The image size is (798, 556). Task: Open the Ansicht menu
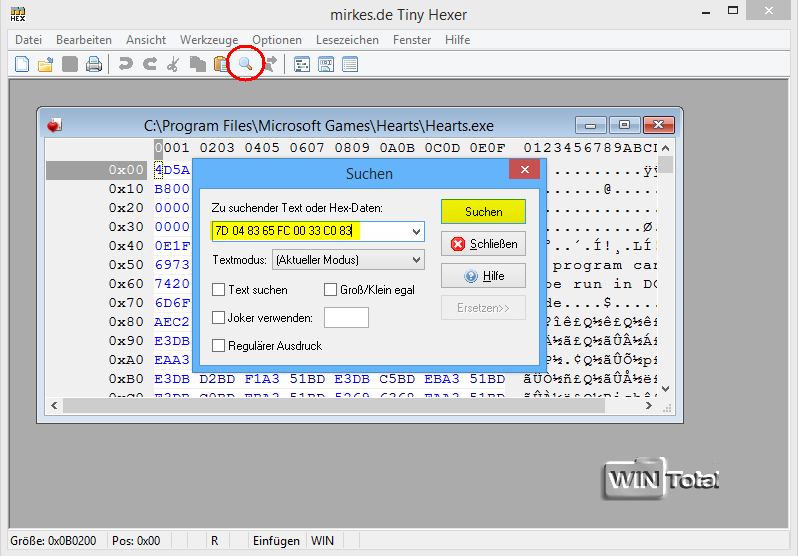(x=146, y=40)
